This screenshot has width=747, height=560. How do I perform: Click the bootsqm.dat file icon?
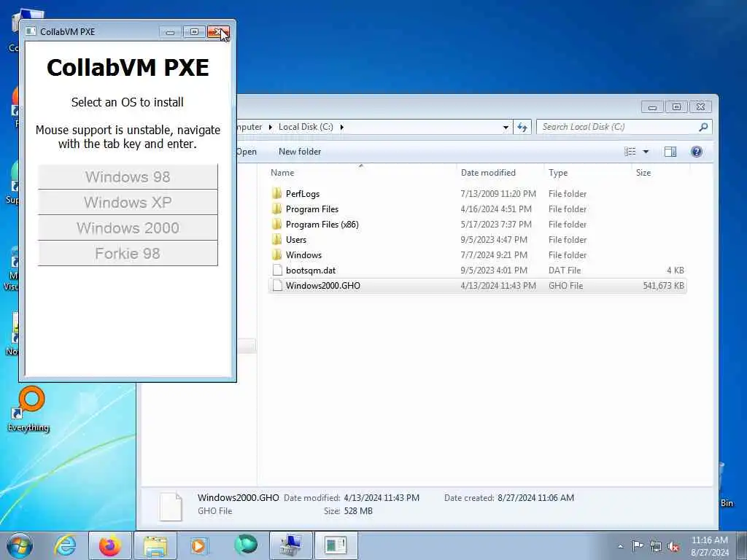(276, 270)
